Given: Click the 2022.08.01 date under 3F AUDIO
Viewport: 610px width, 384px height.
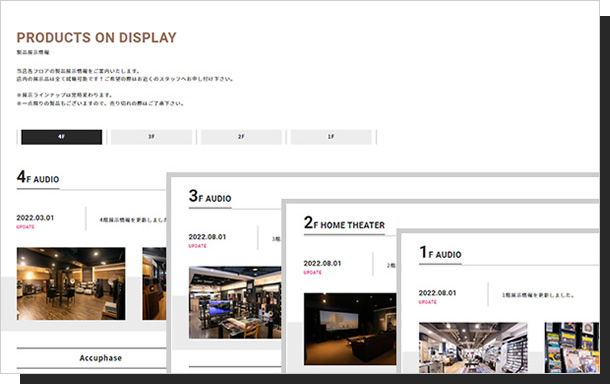Looking at the screenshot, I should click(x=207, y=237).
